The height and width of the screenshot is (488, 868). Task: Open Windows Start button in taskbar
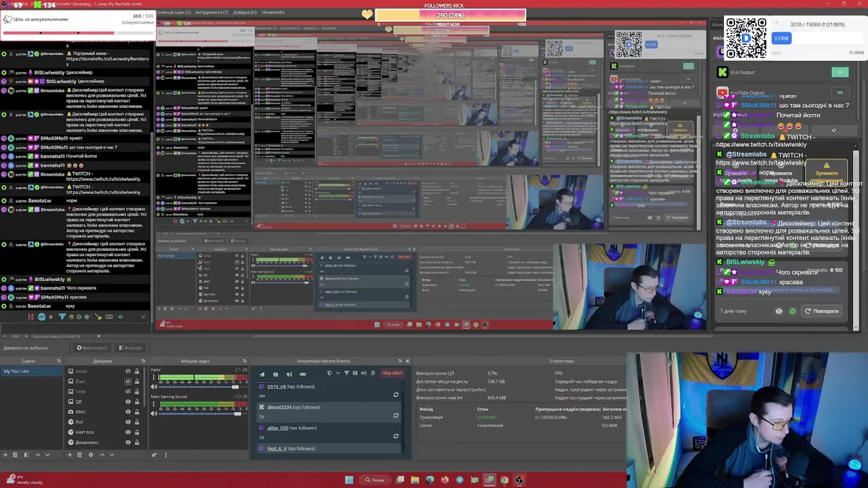349,480
